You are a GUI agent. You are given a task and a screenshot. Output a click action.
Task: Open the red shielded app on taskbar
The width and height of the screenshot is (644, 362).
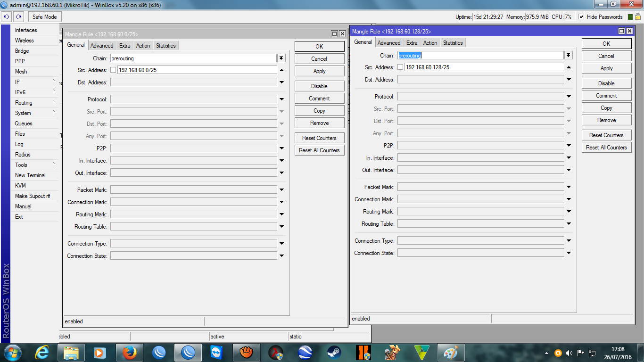point(275,352)
